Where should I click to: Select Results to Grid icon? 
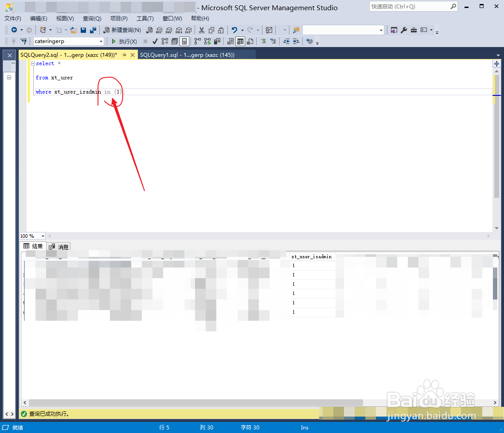240,41
